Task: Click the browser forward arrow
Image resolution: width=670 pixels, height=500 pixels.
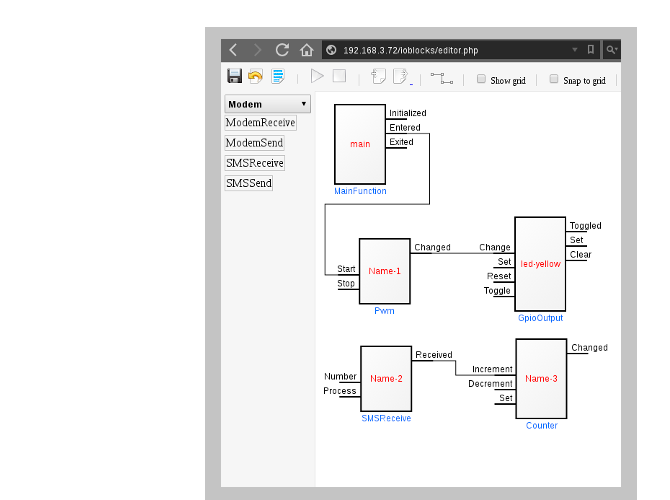Action: [x=257, y=50]
